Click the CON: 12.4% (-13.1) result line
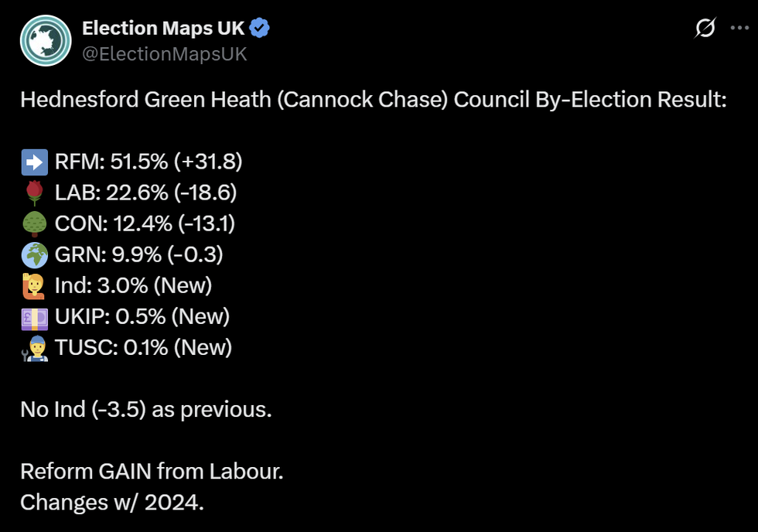Screen dimensions: 758x532 click(145, 223)
